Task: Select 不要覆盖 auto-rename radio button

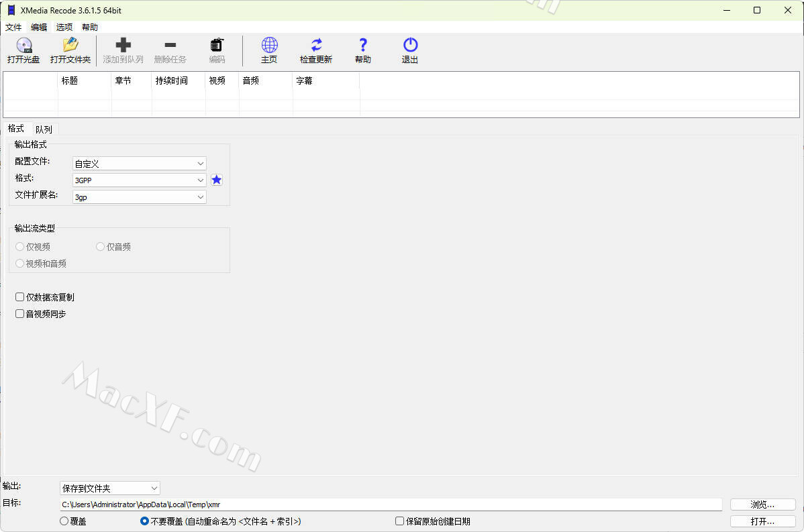Action: point(144,521)
